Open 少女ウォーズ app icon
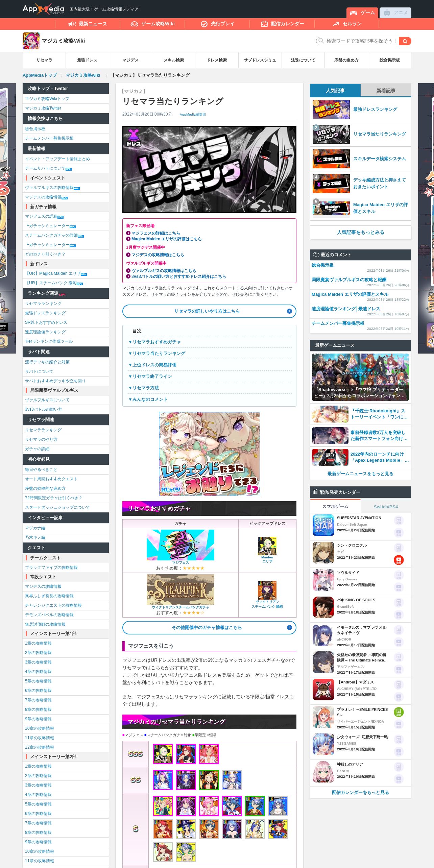Image resolution: width=434 pixels, height=868 pixels. [323, 744]
